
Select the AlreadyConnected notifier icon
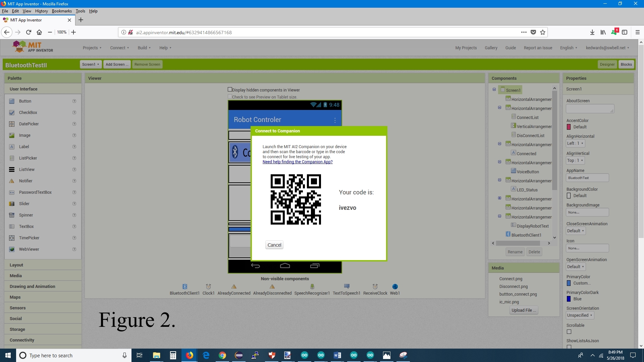[x=234, y=287]
